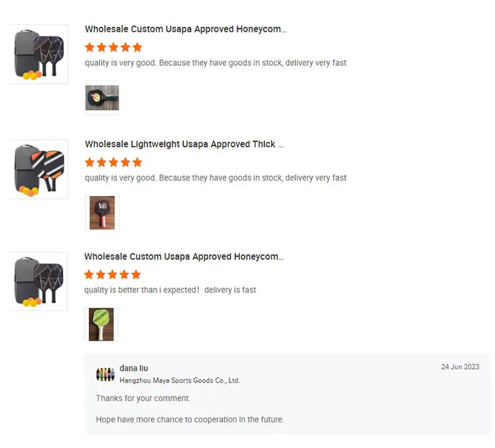Click first review text about goods in stock
Image resolution: width=495 pixels, height=448 pixels.
[x=215, y=63]
